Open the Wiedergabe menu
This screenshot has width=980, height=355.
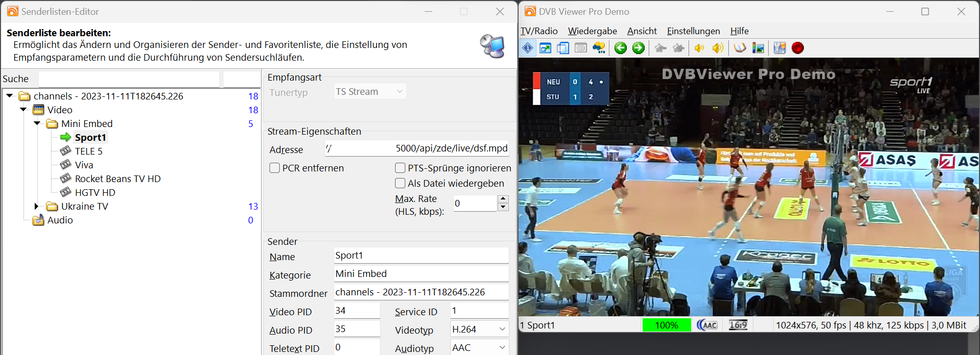click(593, 31)
